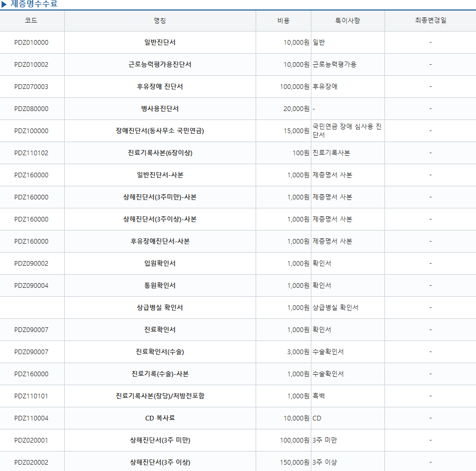
Task: Click the 후유장애 진단서 name cell
Action: (160, 86)
